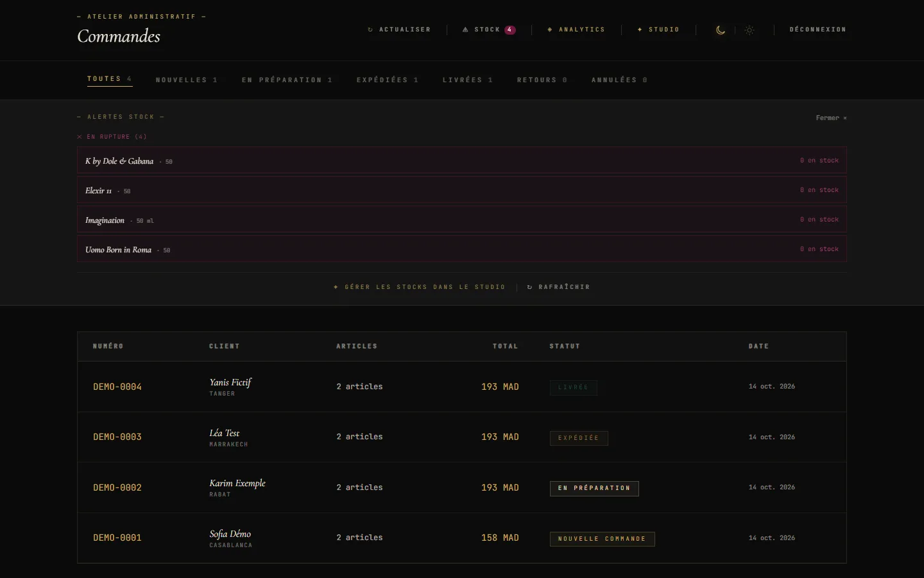This screenshot has width=924, height=578.
Task: Click the Nouvelle commande status badge
Action: click(x=602, y=539)
